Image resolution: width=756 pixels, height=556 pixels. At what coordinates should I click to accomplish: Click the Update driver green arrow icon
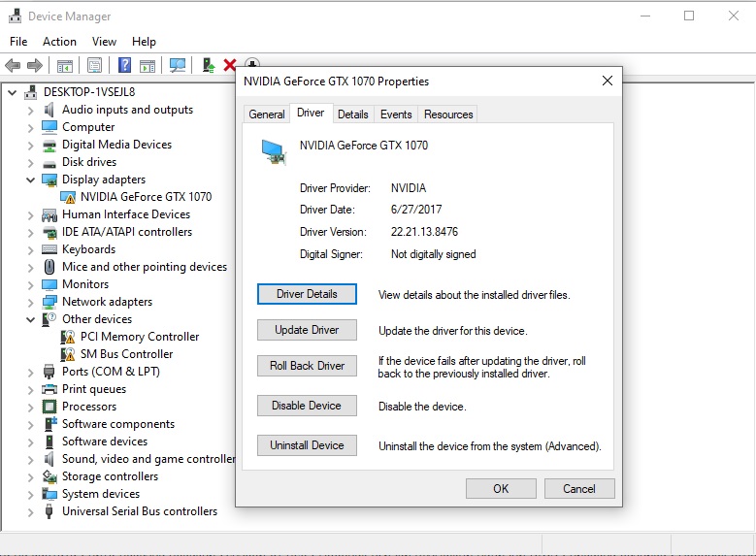coord(208,65)
